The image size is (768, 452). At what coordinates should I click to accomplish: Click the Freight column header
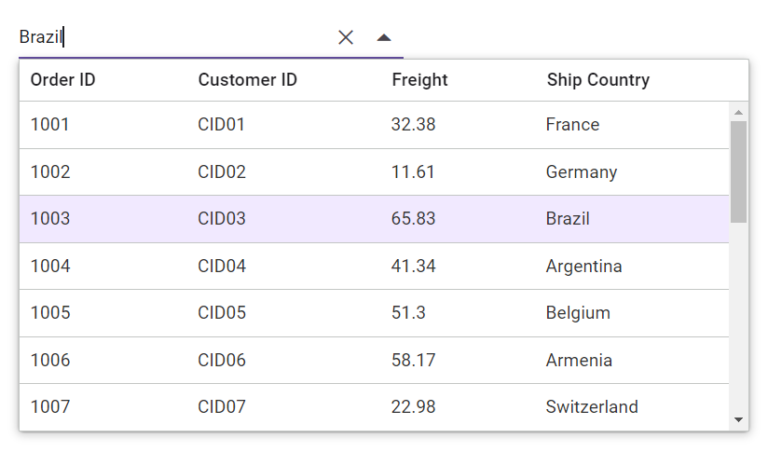420,80
